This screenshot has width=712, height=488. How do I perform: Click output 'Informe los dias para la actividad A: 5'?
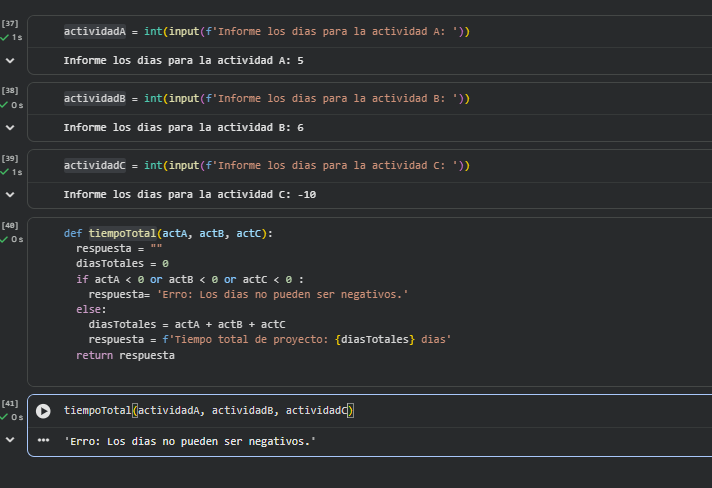pyautogui.click(x=183, y=60)
